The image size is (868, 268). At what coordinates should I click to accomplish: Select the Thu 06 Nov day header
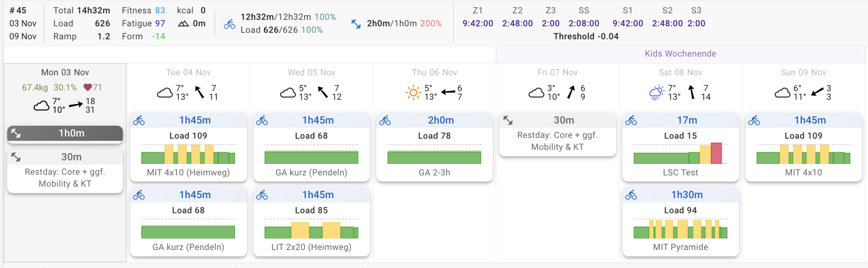point(434,72)
